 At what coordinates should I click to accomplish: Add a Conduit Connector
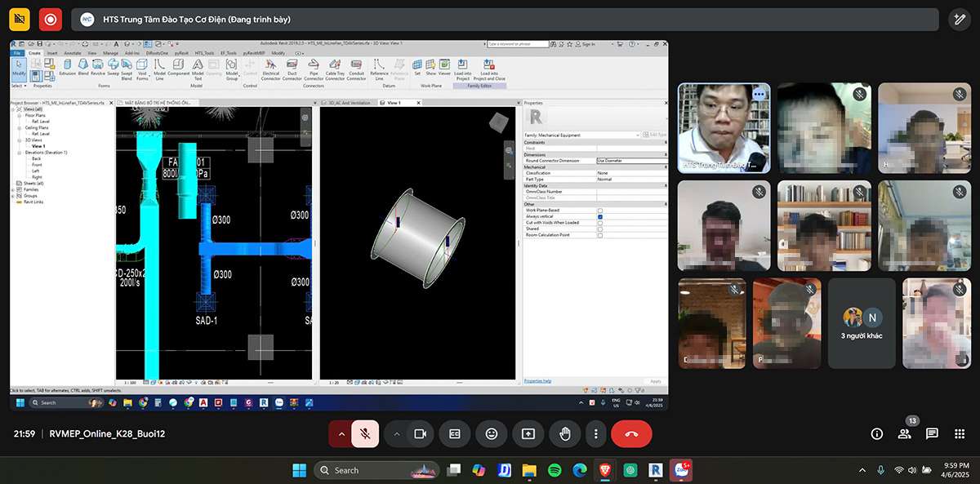pos(356,70)
